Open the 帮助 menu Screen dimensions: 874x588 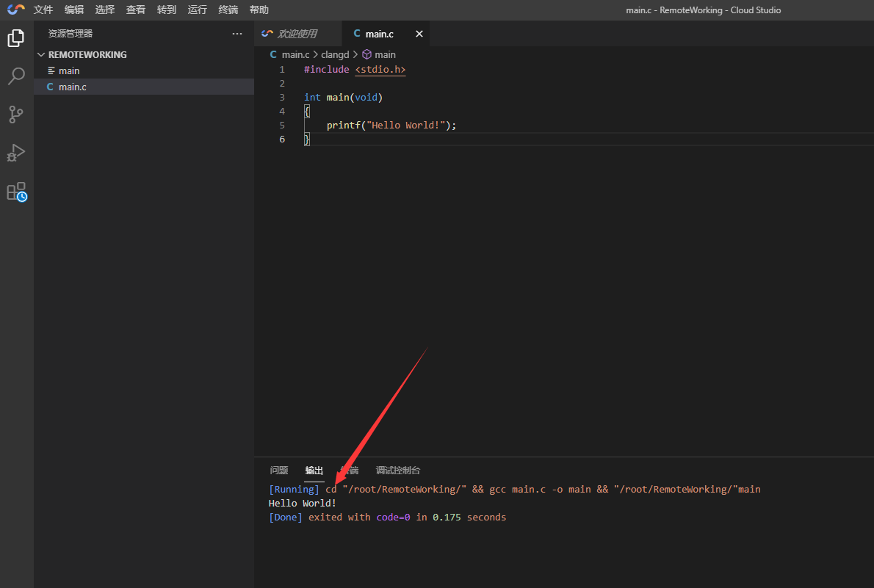pos(259,10)
